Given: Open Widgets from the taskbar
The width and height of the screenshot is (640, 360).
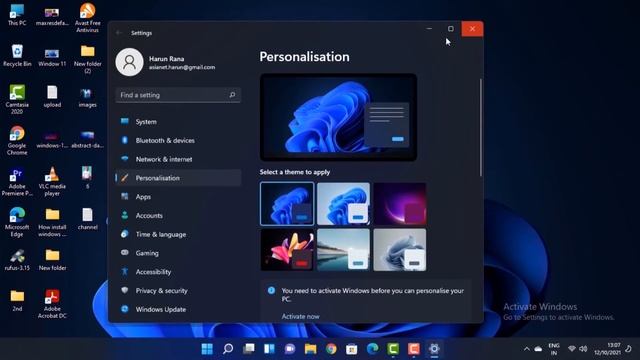Looking at the screenshot, I should (269, 349).
